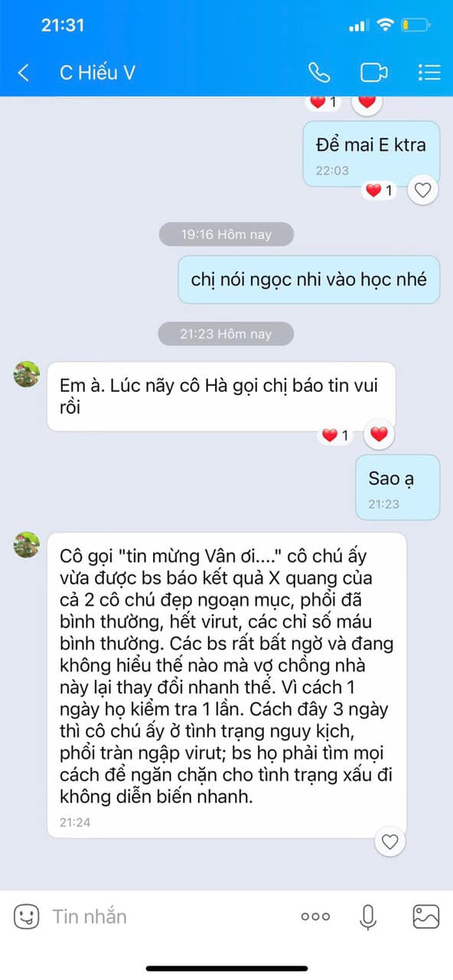The image size is (453, 980).
Task: Open the sticker emoji picker
Action: click(x=27, y=916)
